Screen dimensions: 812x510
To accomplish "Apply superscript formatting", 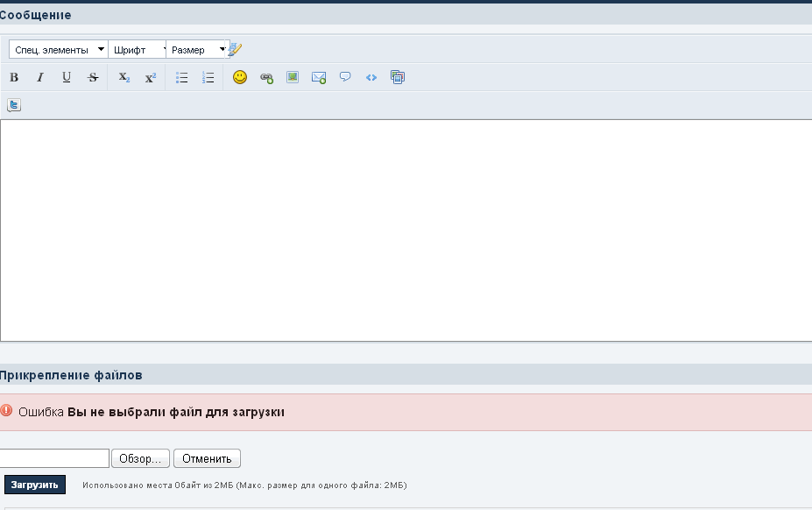I will pyautogui.click(x=151, y=77).
